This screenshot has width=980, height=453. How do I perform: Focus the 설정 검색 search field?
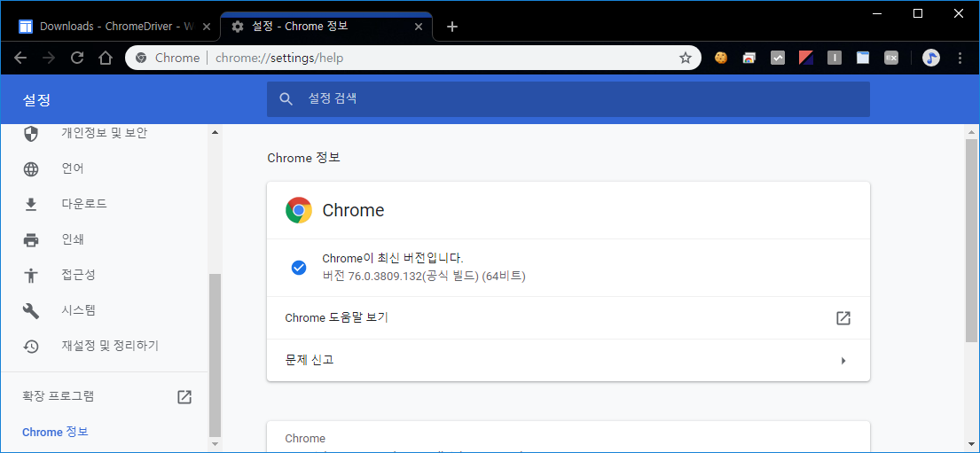tap(568, 98)
